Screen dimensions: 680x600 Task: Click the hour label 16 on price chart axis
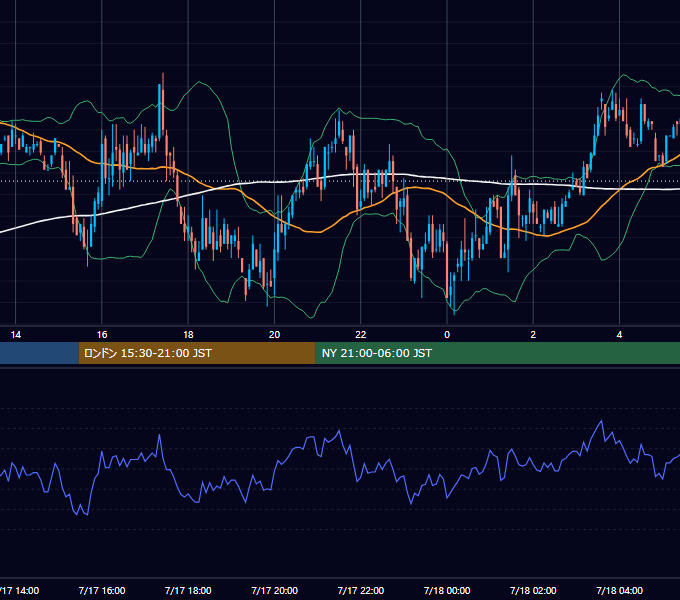(x=102, y=335)
